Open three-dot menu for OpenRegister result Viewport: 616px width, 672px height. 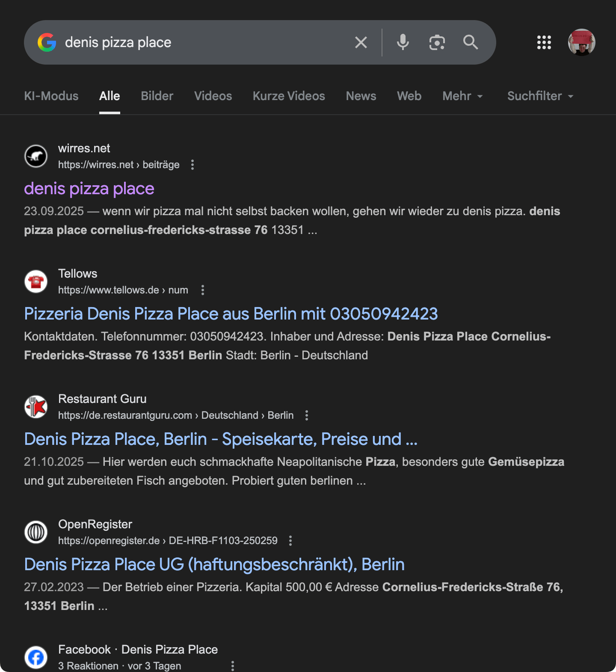coord(290,541)
